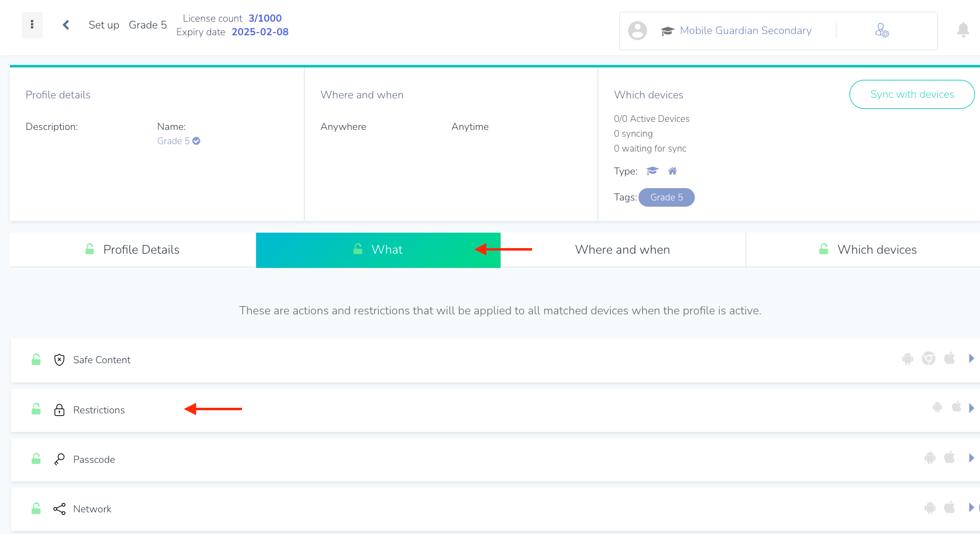Select the What tab

tap(378, 250)
